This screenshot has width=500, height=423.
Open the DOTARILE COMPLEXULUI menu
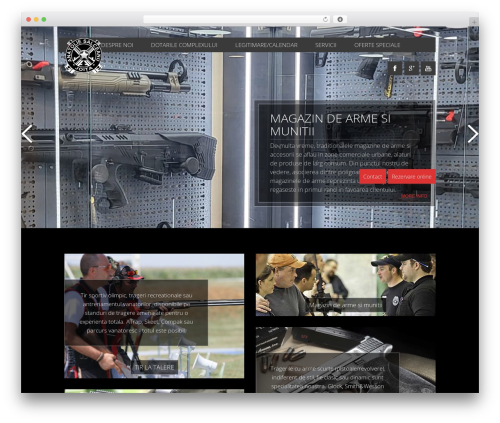[184, 45]
